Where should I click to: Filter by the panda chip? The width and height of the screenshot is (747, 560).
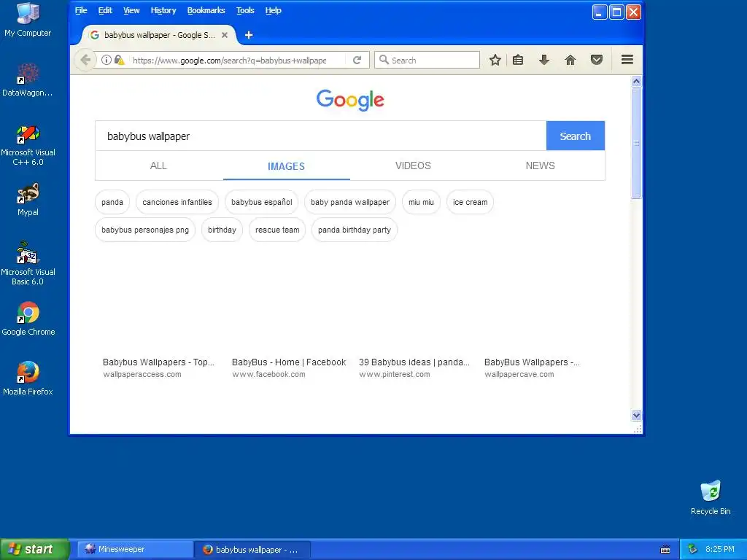(112, 203)
